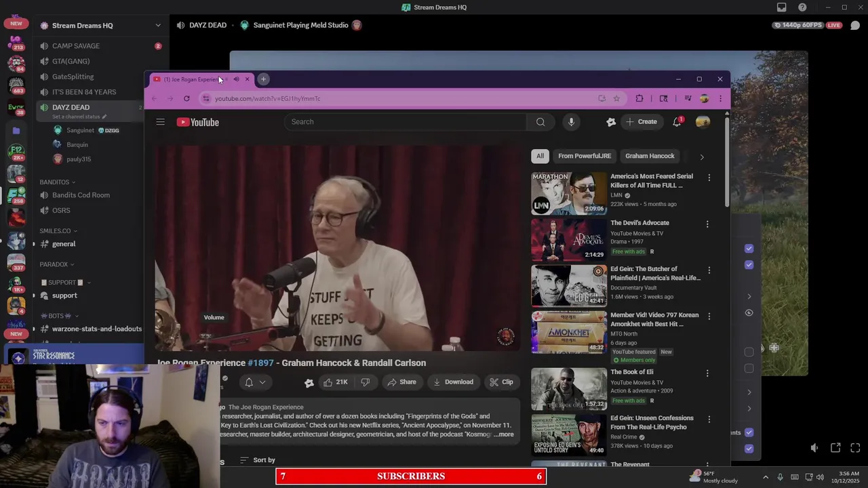
Task: Collapse the PARADOX category
Action: click(x=57, y=264)
